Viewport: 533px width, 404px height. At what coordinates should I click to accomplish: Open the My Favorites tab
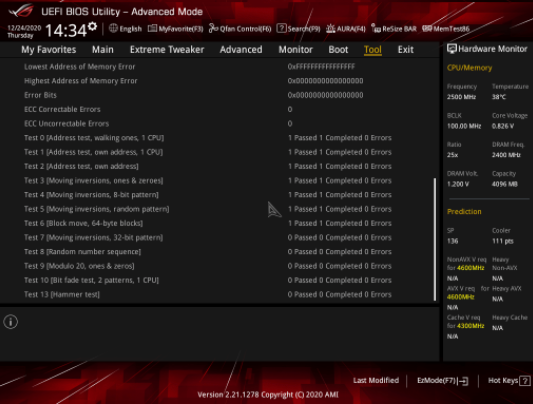(x=49, y=50)
